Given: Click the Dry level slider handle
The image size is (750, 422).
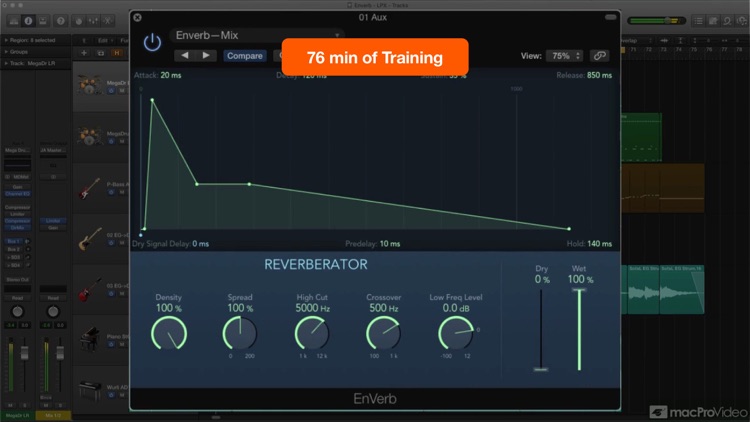Looking at the screenshot, I should click(541, 369).
